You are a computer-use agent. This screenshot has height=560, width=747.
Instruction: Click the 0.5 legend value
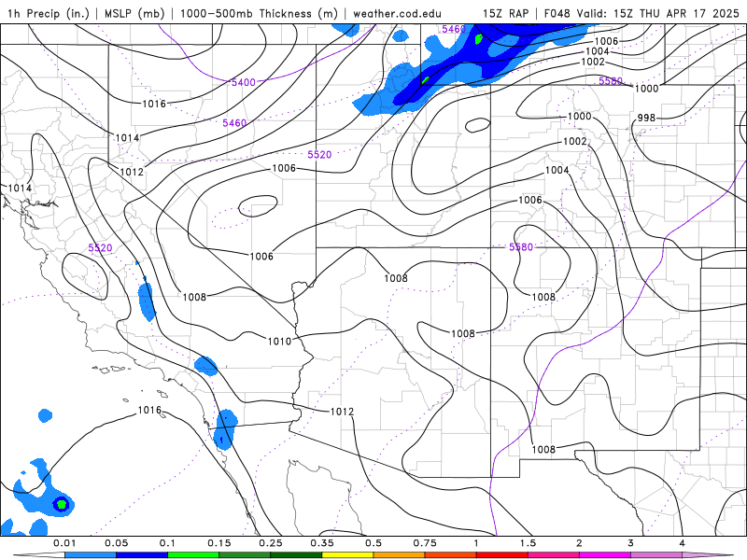pos(373,543)
